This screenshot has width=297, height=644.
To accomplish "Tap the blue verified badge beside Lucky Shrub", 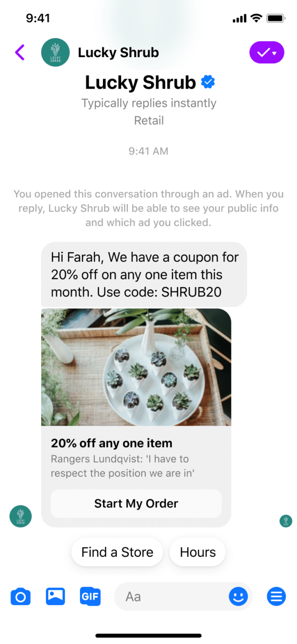I will [x=208, y=82].
